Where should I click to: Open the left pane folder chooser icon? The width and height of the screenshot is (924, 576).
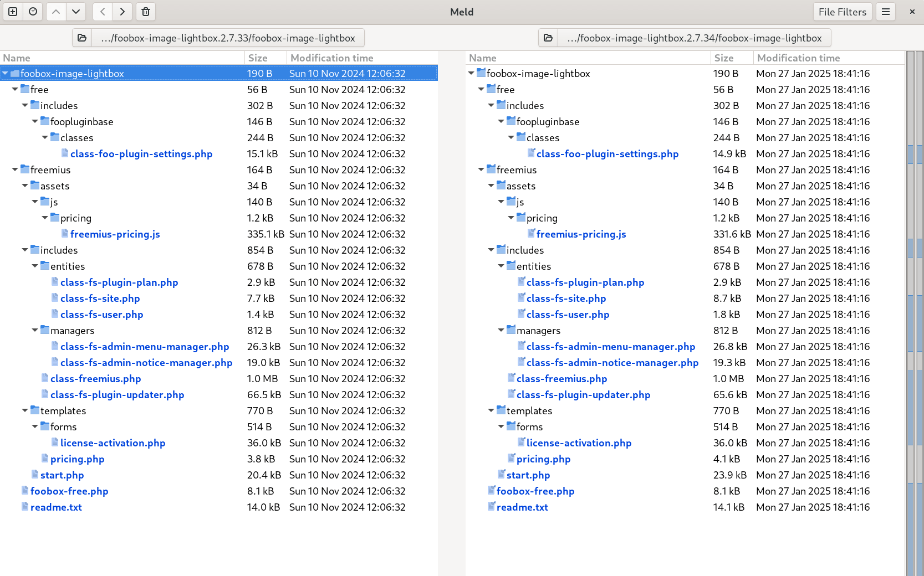pyautogui.click(x=82, y=38)
